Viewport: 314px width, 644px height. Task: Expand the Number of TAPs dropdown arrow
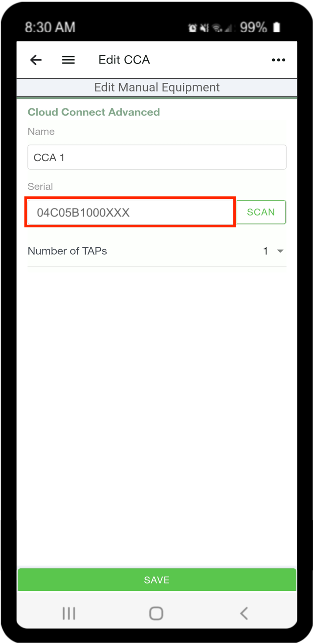click(280, 251)
